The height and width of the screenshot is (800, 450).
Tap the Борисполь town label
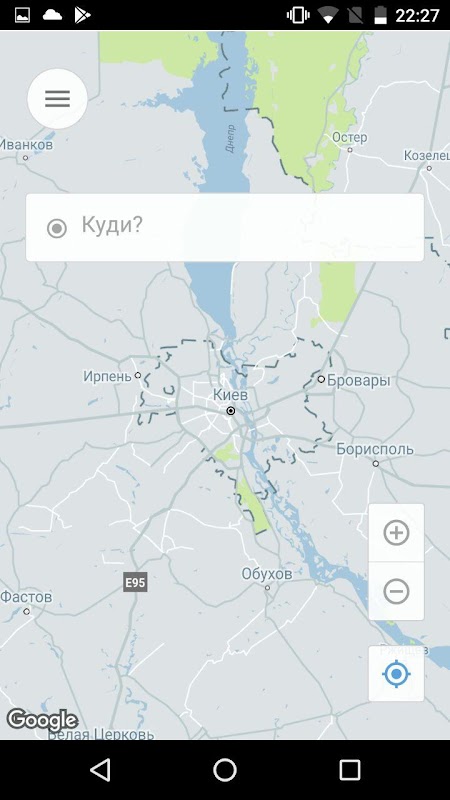[x=374, y=449]
